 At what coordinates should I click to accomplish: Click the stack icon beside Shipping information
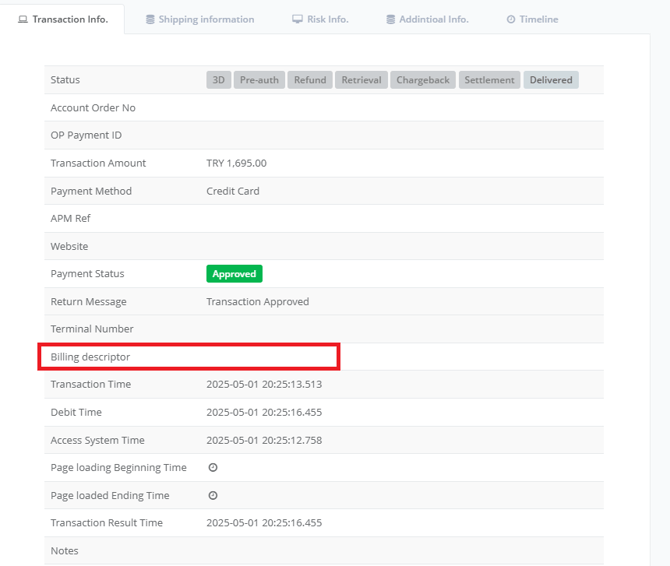[x=150, y=19]
